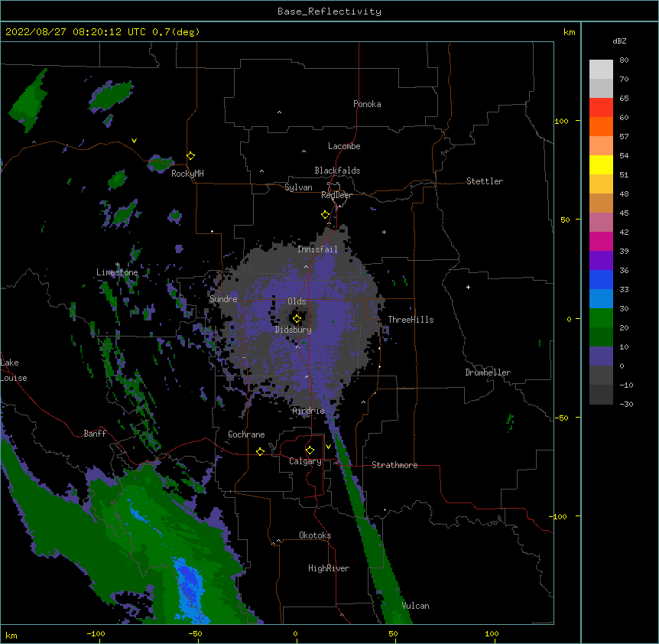Select the Sylvan city label
Viewport: 659px width, 644px height.
click(x=298, y=187)
